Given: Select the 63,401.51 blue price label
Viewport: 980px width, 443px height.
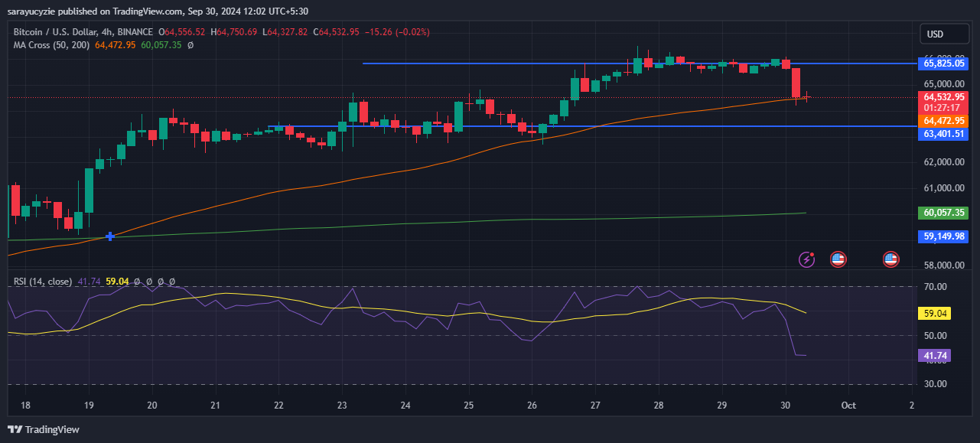Looking at the screenshot, I should [944, 134].
